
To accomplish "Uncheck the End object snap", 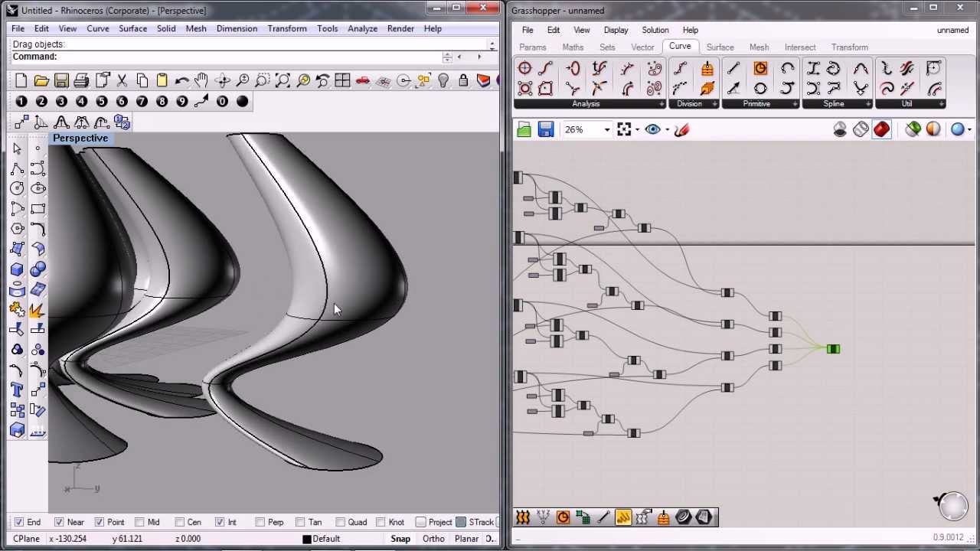I will 19,523.
